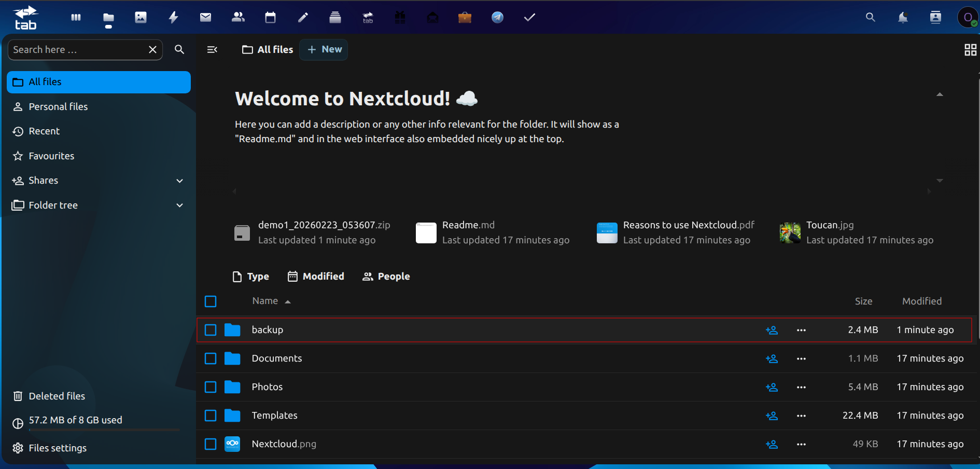Viewport: 980px width, 469px height.
Task: Open actions menu for Templates folder
Action: (x=801, y=416)
